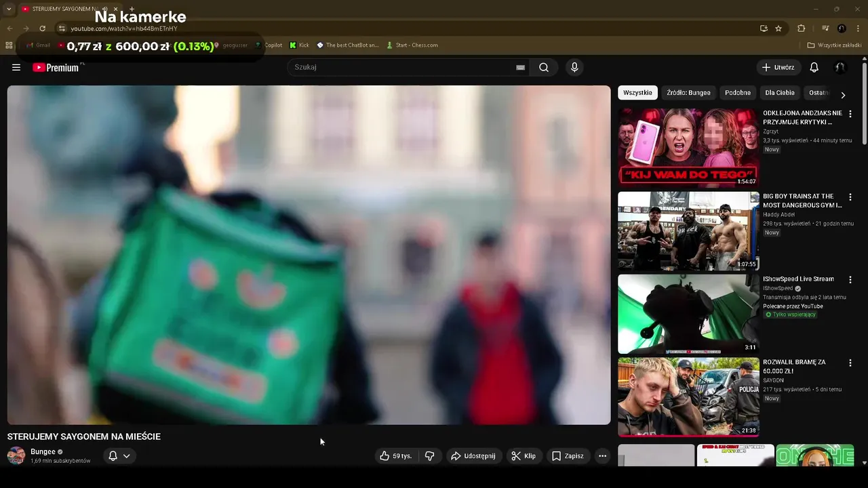Open options for ODKLEJONA ANDZIAKS video
Image resolution: width=868 pixels, height=488 pixels.
tap(850, 114)
